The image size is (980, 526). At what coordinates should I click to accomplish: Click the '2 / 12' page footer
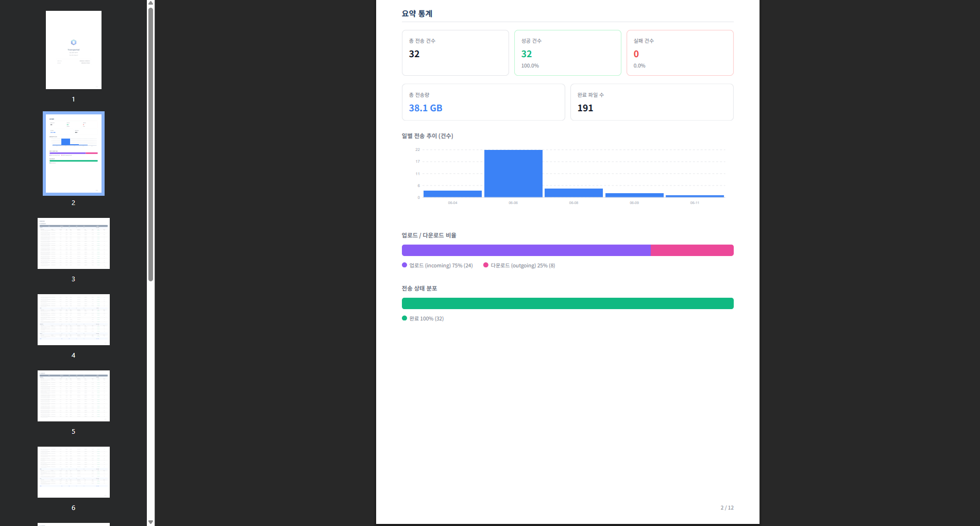[x=727, y=508]
